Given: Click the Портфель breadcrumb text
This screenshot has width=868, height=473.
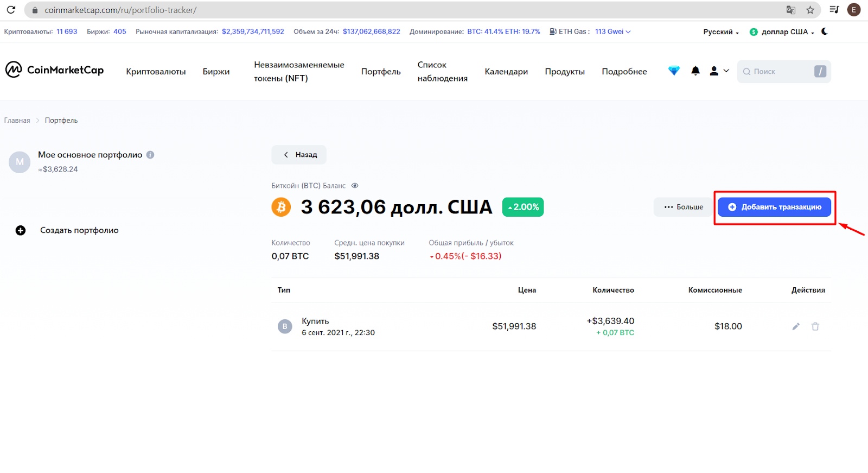Looking at the screenshot, I should (61, 121).
